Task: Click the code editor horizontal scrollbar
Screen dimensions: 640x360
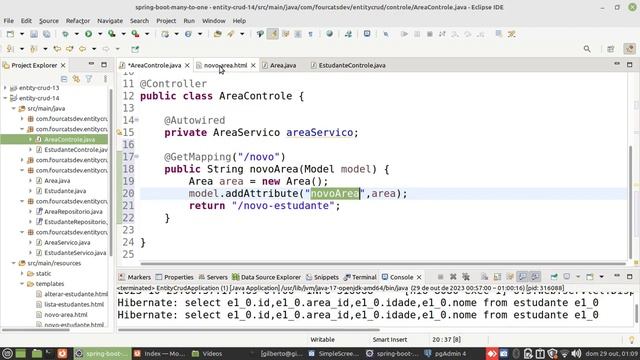Action: (382, 264)
